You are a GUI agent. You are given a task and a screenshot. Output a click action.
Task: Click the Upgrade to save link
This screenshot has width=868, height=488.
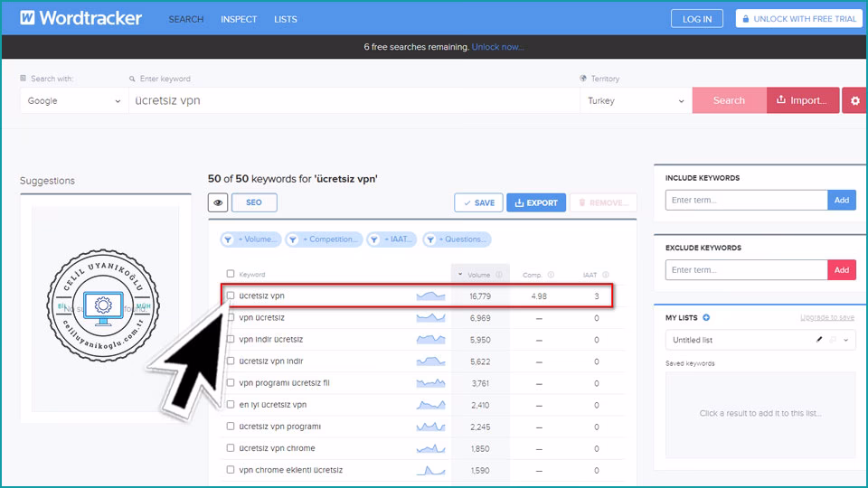tap(827, 317)
